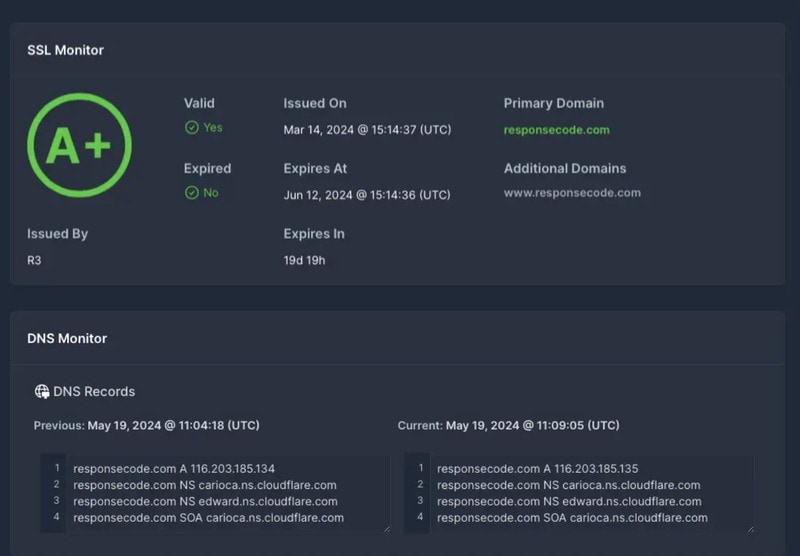Open the responsecode.com primary domain link
Screen dimensions: 800x556
tap(556, 130)
